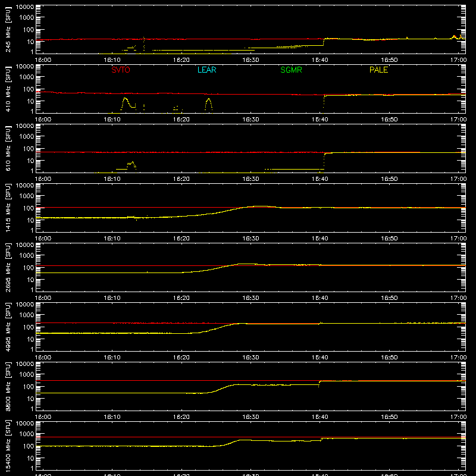Image resolution: width=476 pixels, height=476 pixels.
Task: Click the 10000 tick of the 15400 MHz panel
Action: [25, 424]
